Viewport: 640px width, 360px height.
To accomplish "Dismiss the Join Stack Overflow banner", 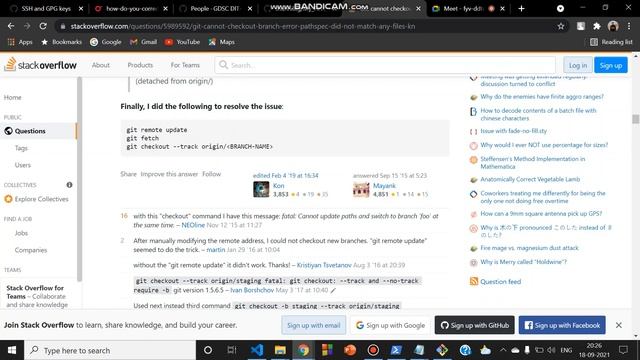I will coord(619,325).
